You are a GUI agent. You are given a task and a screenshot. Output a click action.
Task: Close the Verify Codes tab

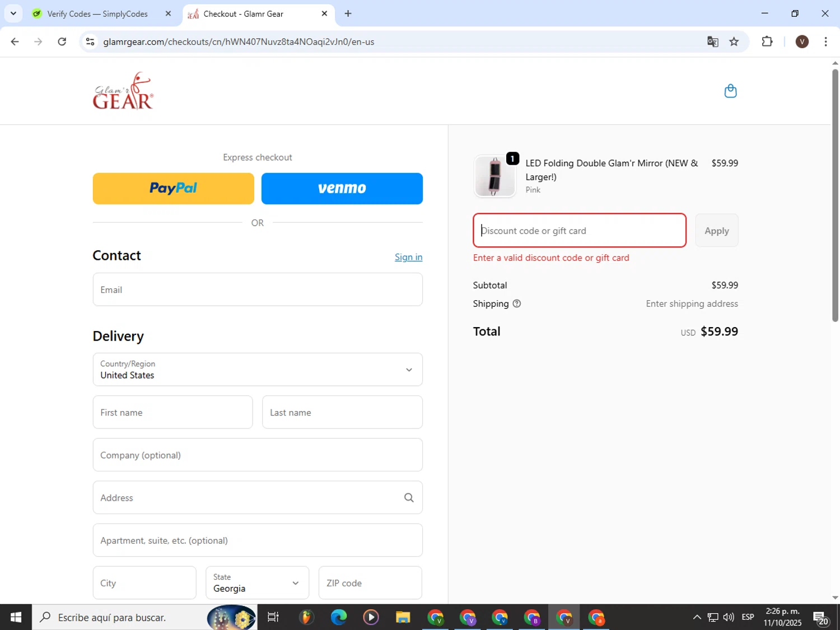tap(168, 13)
